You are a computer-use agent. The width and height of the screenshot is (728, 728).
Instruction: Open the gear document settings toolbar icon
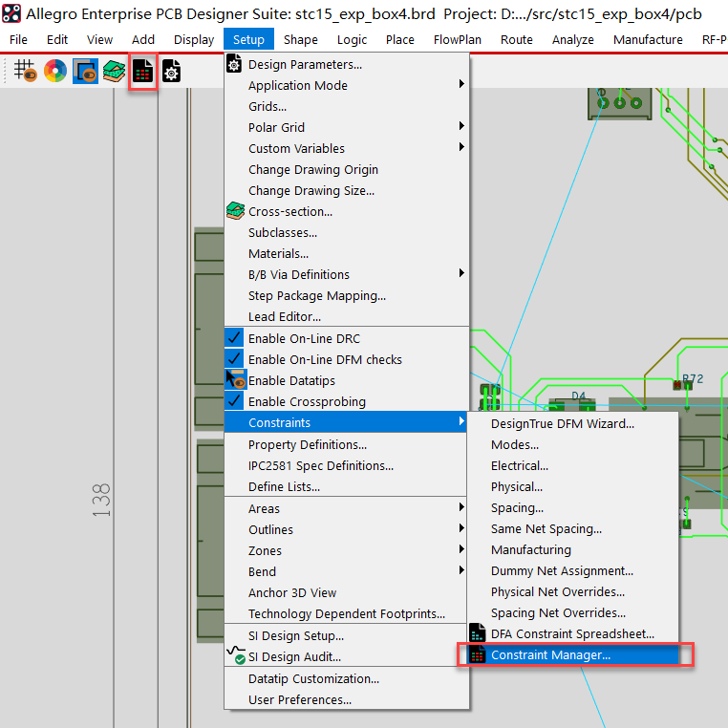[172, 71]
